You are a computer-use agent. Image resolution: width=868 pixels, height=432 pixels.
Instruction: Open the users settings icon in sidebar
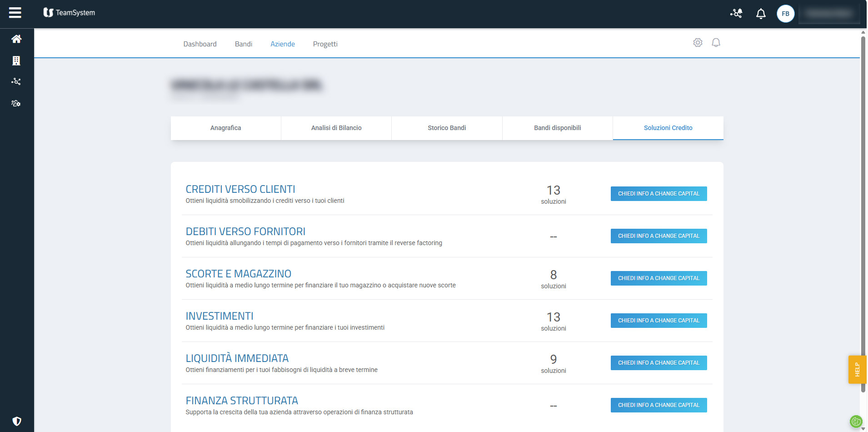click(x=16, y=103)
